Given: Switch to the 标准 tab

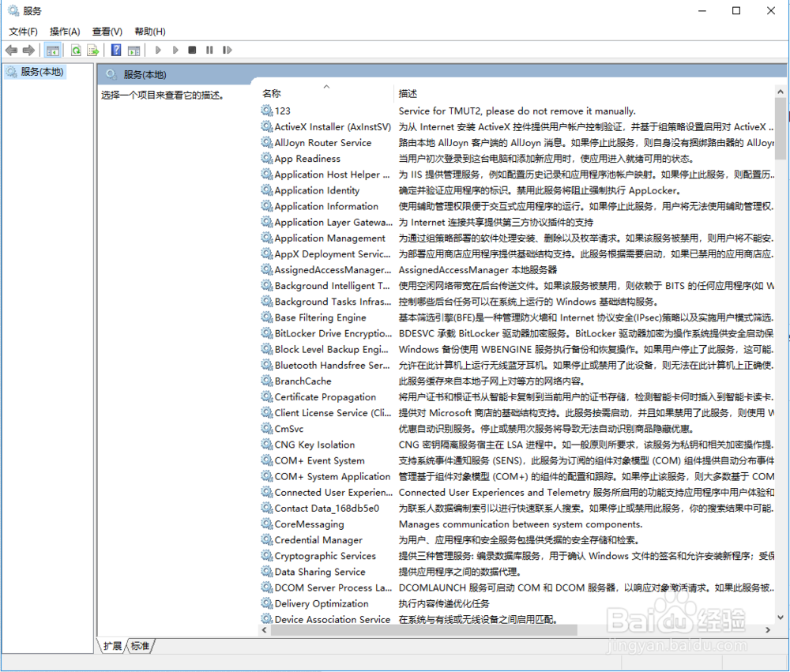Looking at the screenshot, I should click(x=140, y=646).
